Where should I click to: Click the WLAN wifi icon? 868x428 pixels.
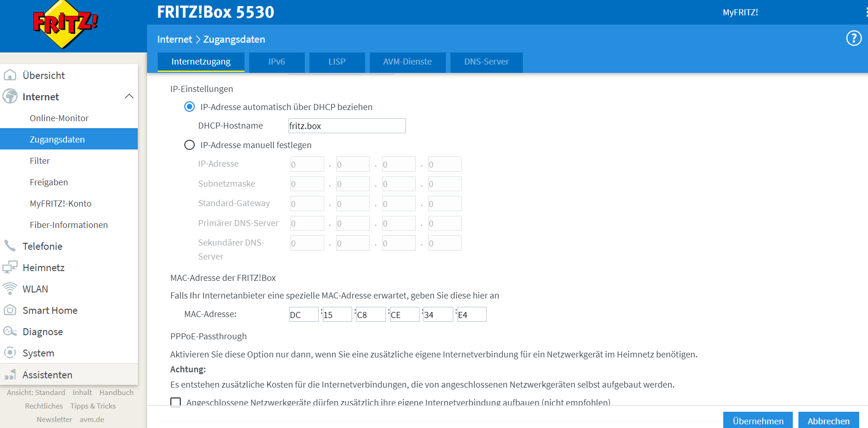point(10,289)
